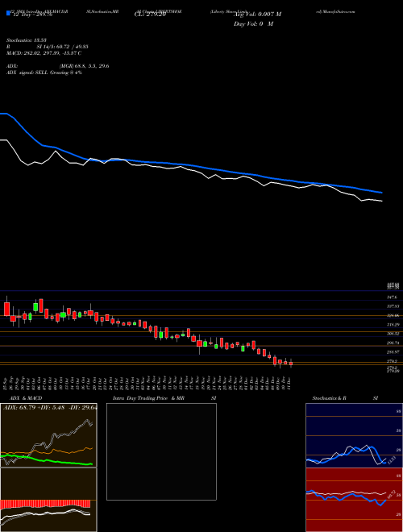This screenshot has height=532, width=403.
Task: Select the 'ADX signal: SELL Growing @ 4%' text
Action: pos(44,73)
